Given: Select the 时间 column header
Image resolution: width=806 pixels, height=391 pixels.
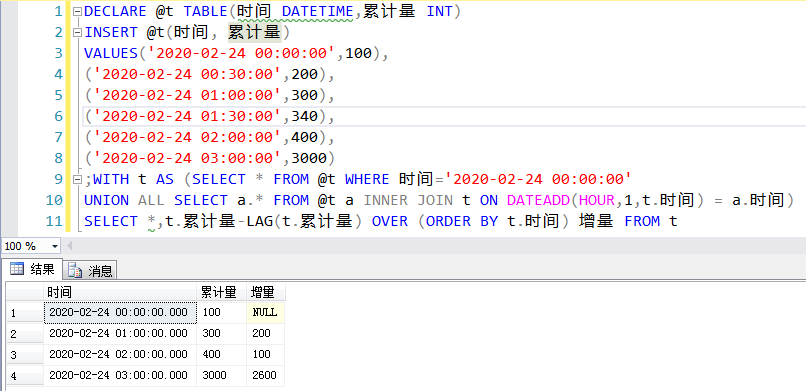Looking at the screenshot, I should point(120,292).
